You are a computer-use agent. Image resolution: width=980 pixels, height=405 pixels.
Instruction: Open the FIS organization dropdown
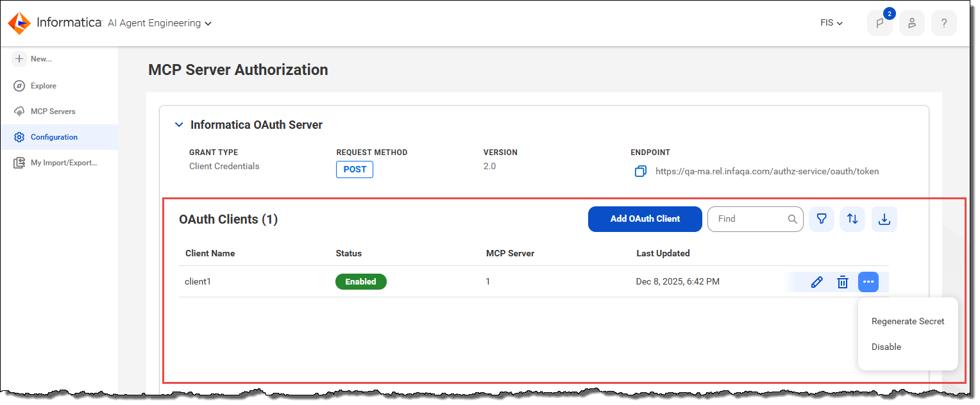pos(832,23)
